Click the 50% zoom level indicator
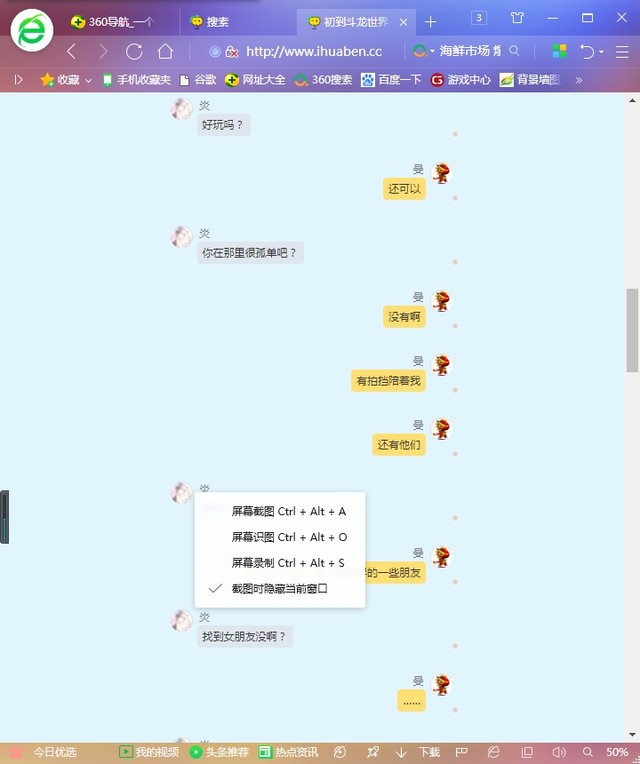The height and width of the screenshot is (764, 640). click(x=617, y=752)
